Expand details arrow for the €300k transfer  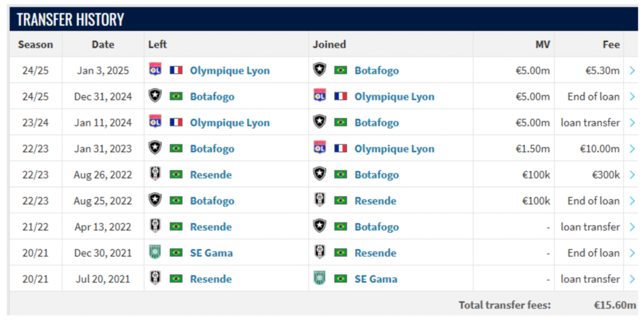click(x=632, y=175)
